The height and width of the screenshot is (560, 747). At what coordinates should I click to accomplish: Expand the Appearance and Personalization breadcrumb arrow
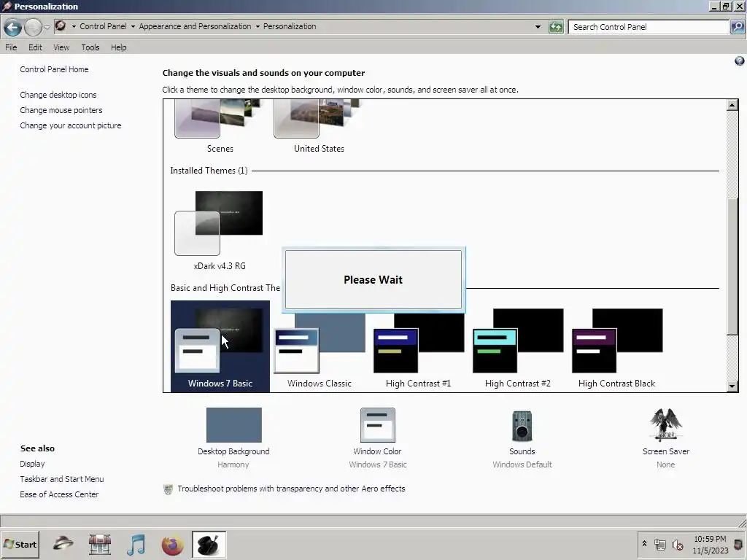pos(258,27)
